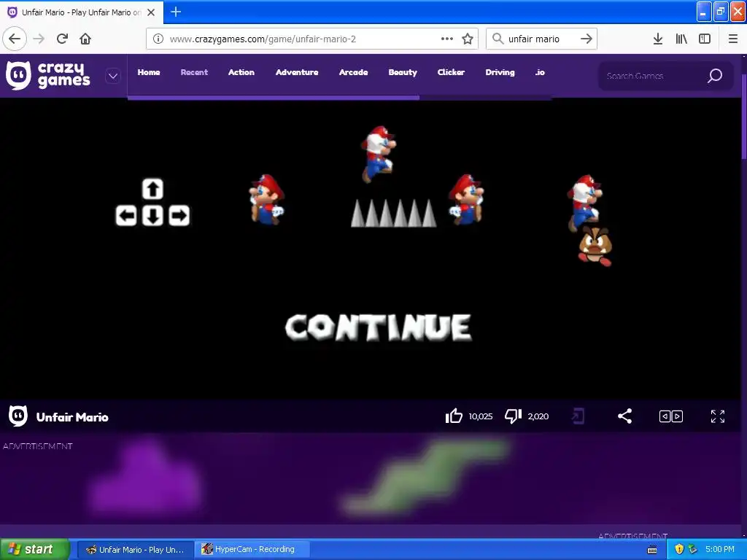Open a new tab with the plus button

(176, 12)
